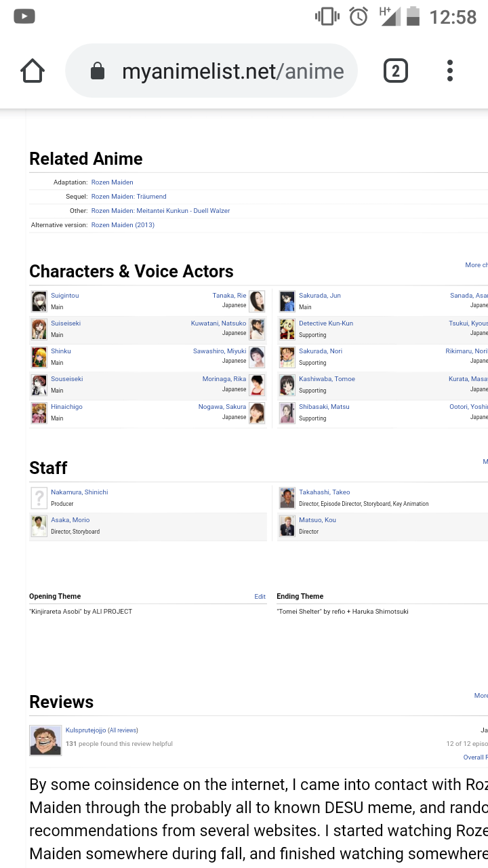Screen dimensions: 488x868
Task: Open the Sakurada, Jun character link
Action: [x=320, y=296]
